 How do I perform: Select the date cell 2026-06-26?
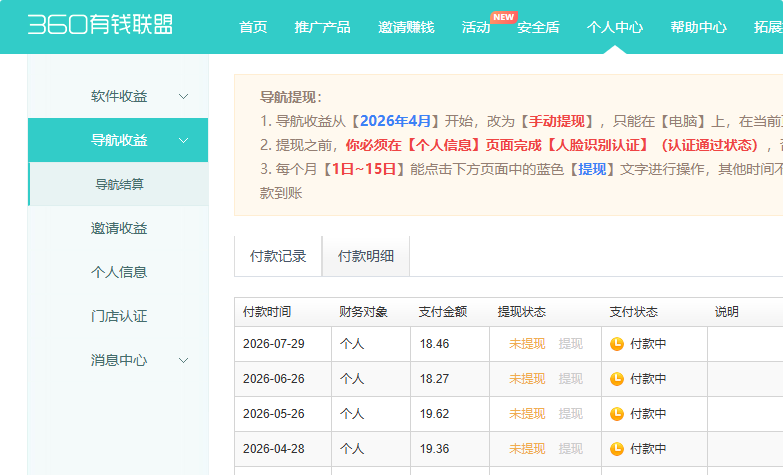click(274, 379)
